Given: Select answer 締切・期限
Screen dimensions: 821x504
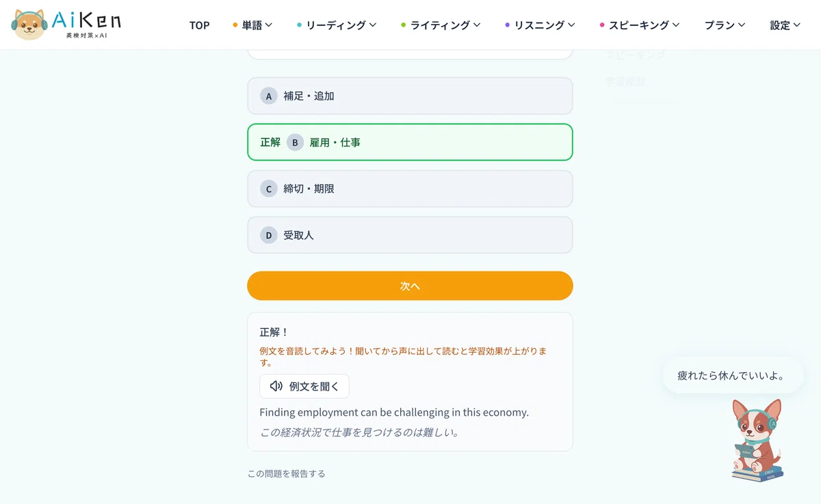Looking at the screenshot, I should point(410,189).
